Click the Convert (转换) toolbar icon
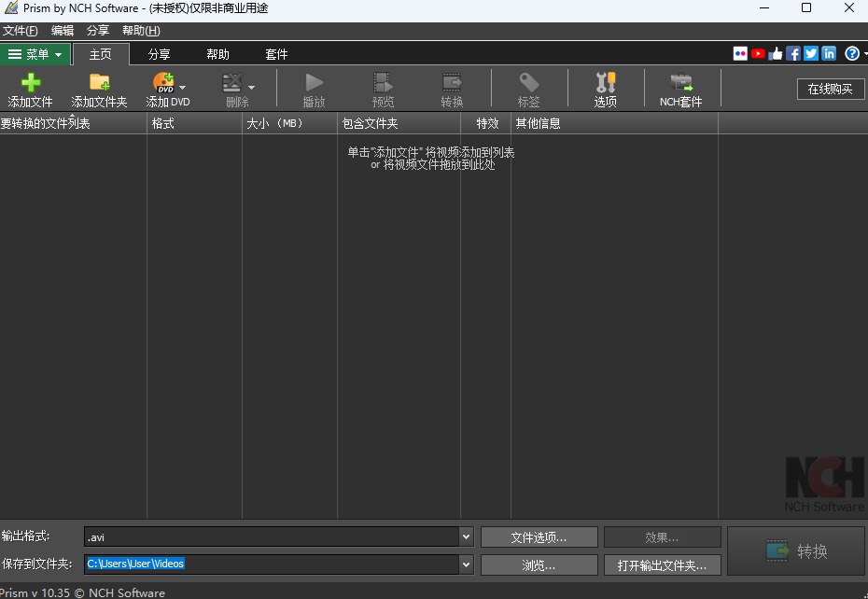 click(x=452, y=82)
